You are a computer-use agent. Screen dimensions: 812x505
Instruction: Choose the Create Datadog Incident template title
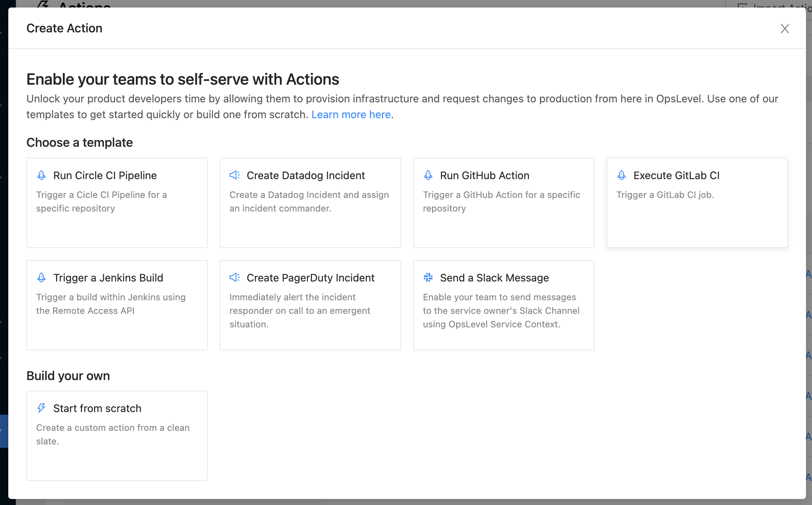(306, 175)
